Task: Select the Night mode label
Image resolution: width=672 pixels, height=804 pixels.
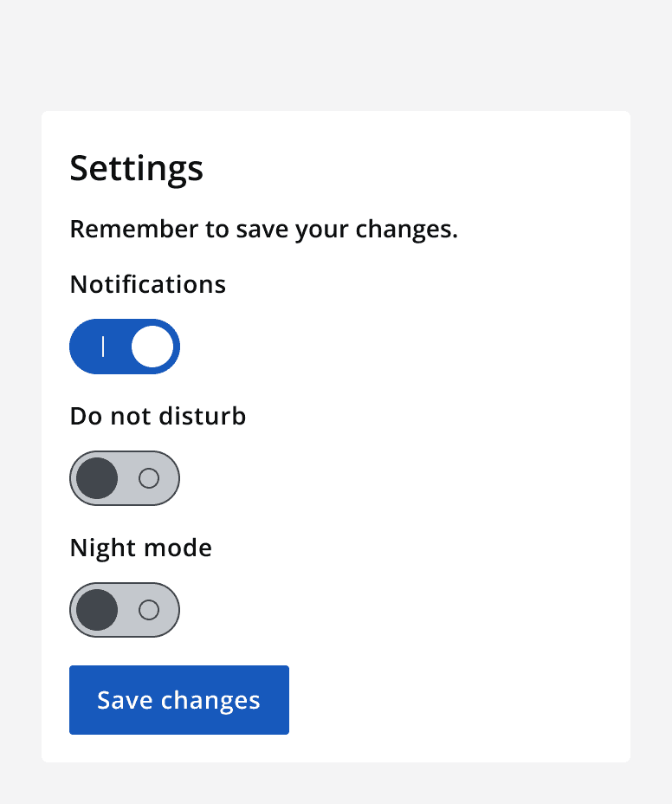Action: coord(140,548)
